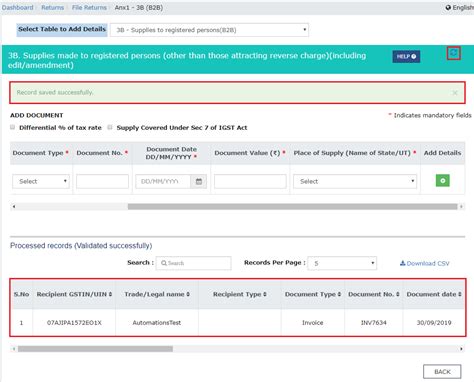This screenshot has width=474, height=382.
Task: Dismiss the 'Record saved successfully' message
Action: (455, 93)
